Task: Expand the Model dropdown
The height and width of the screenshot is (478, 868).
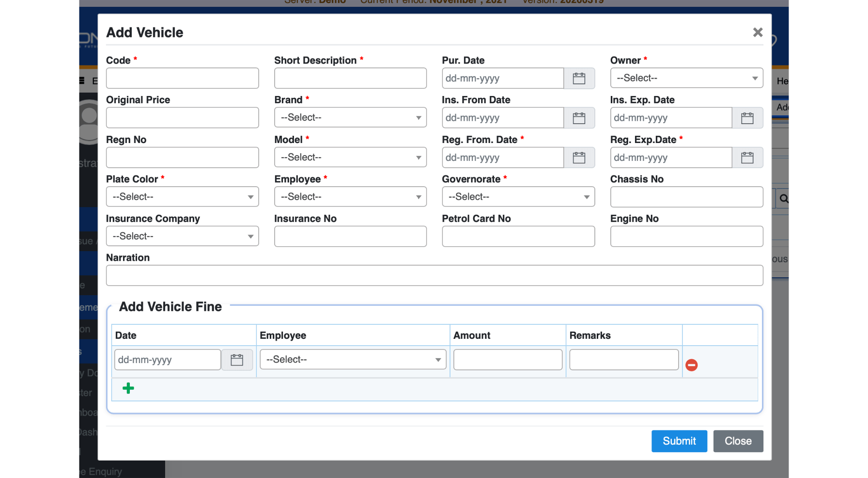Action: (350, 157)
